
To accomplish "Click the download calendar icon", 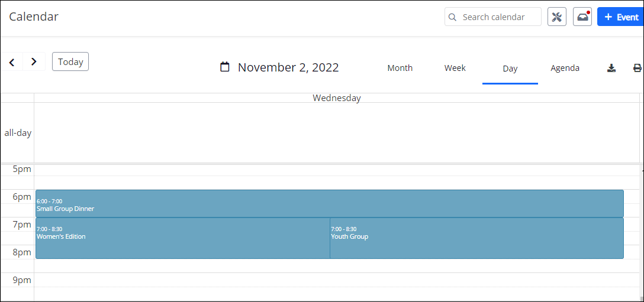I will (611, 68).
